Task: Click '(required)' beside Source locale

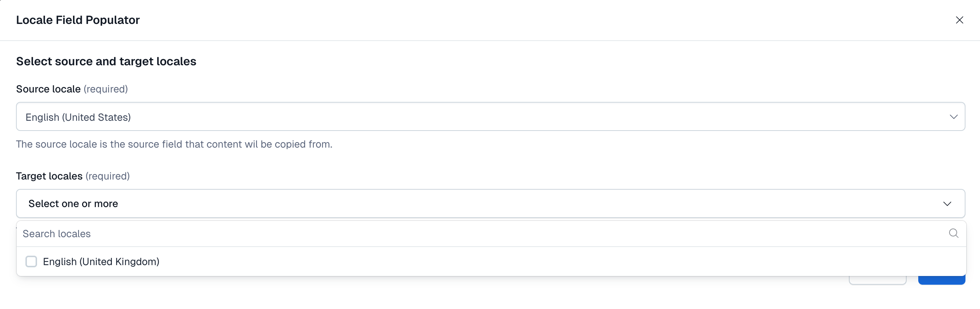Action: tap(106, 89)
